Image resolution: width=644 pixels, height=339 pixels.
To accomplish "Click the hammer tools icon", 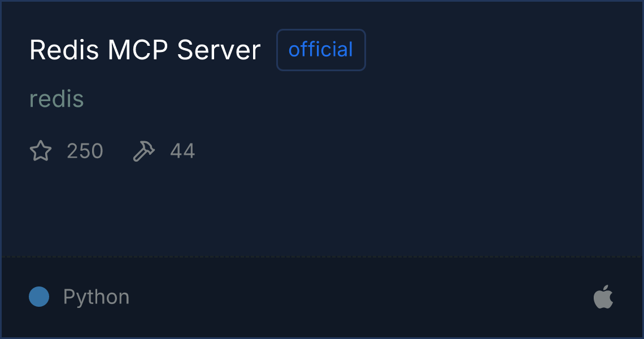I will pyautogui.click(x=143, y=151).
